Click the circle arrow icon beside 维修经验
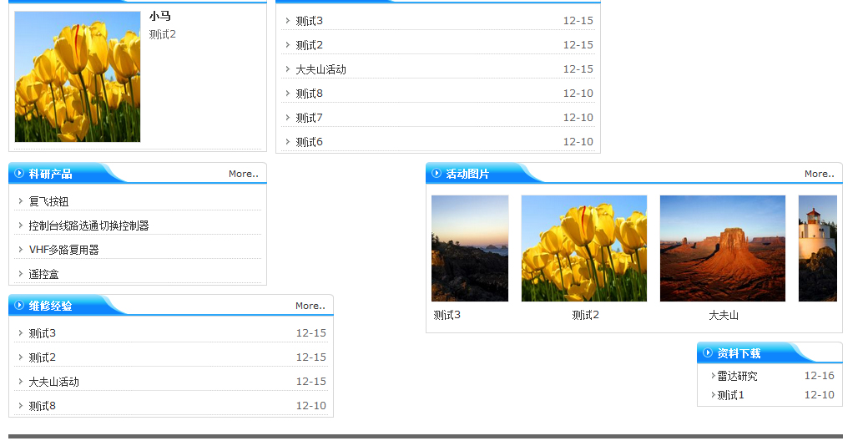Screen dimensions: 868x441 point(19,306)
